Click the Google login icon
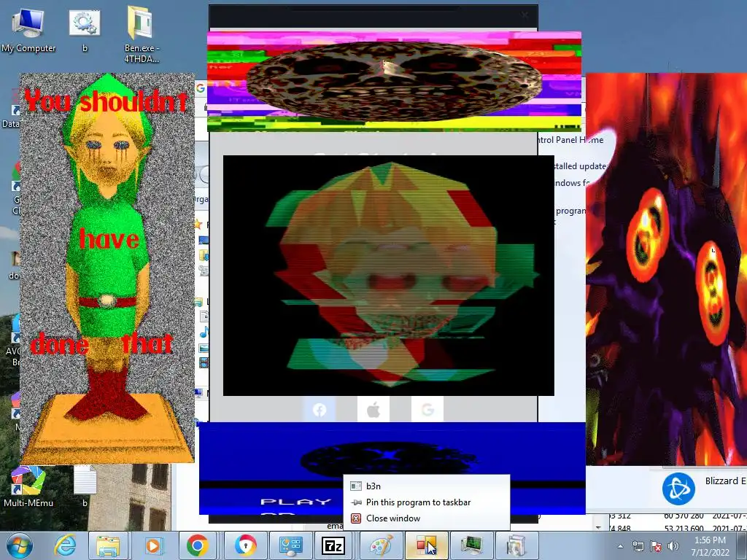Image resolution: width=747 pixels, height=560 pixels. pos(427,410)
